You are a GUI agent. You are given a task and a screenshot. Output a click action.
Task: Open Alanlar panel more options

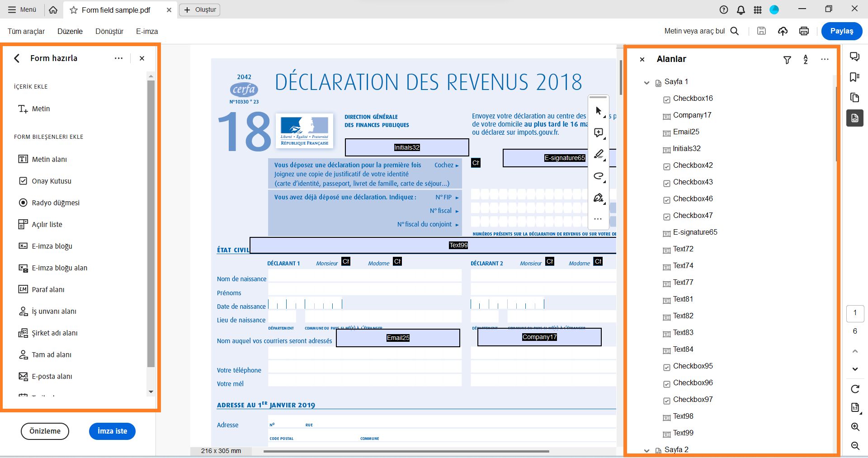825,60
